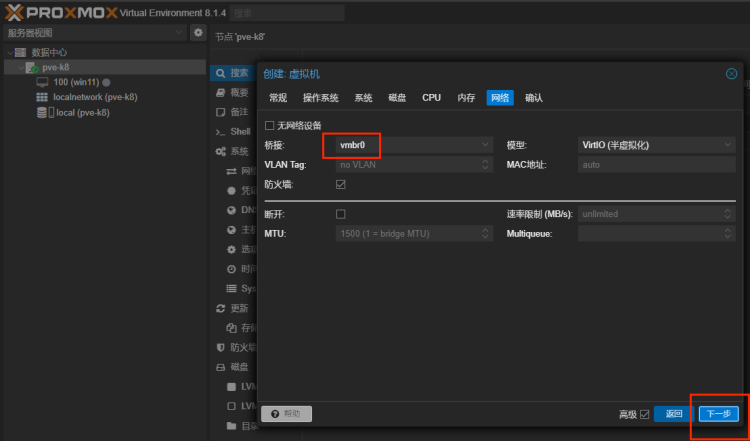Adjust the Multiqueue spinner
The image size is (750, 441).
728,233
